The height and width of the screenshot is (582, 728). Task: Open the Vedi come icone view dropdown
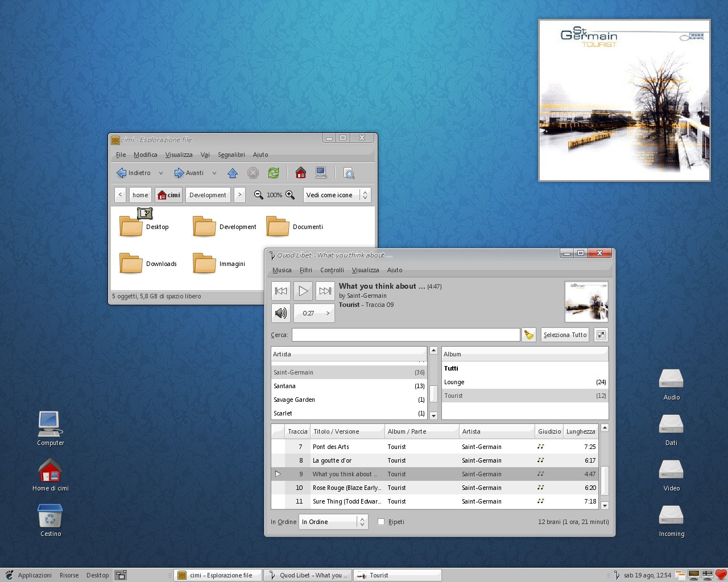(337, 195)
